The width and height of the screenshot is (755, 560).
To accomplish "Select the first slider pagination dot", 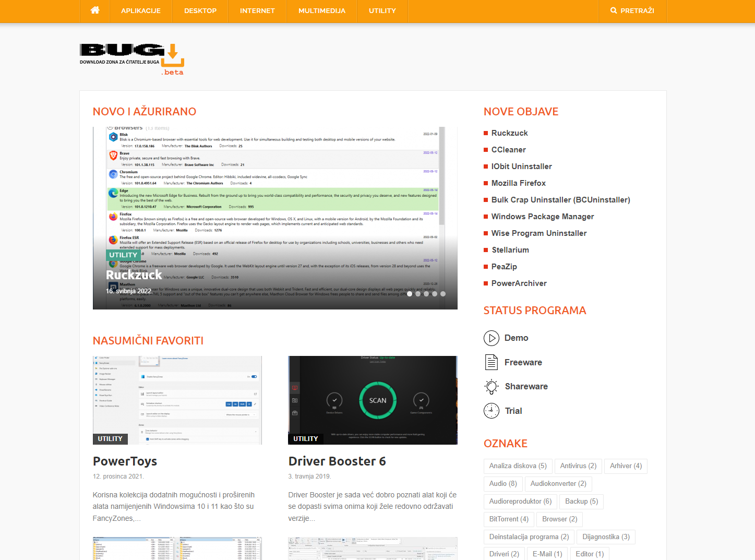I will 410,294.
